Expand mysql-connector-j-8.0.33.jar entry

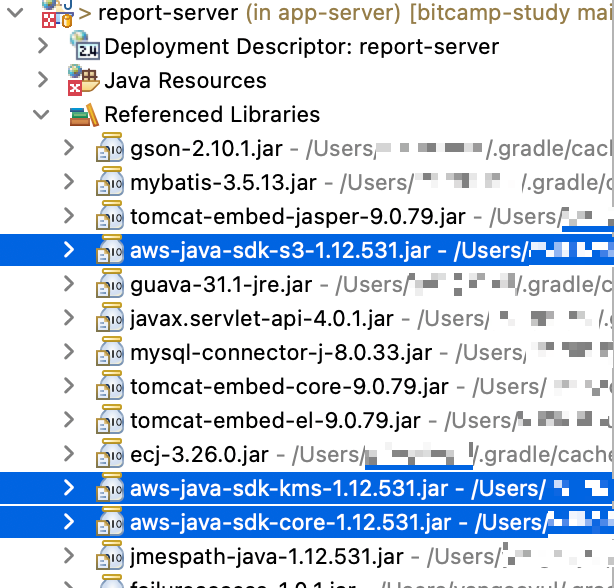point(69,352)
